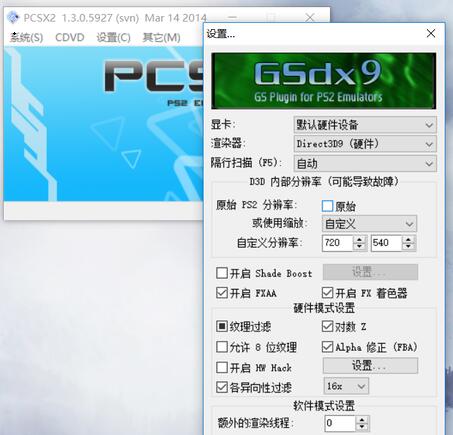Click 设置... button beside HW Hack
Viewport: 453px width, 435px height.
coord(370,366)
